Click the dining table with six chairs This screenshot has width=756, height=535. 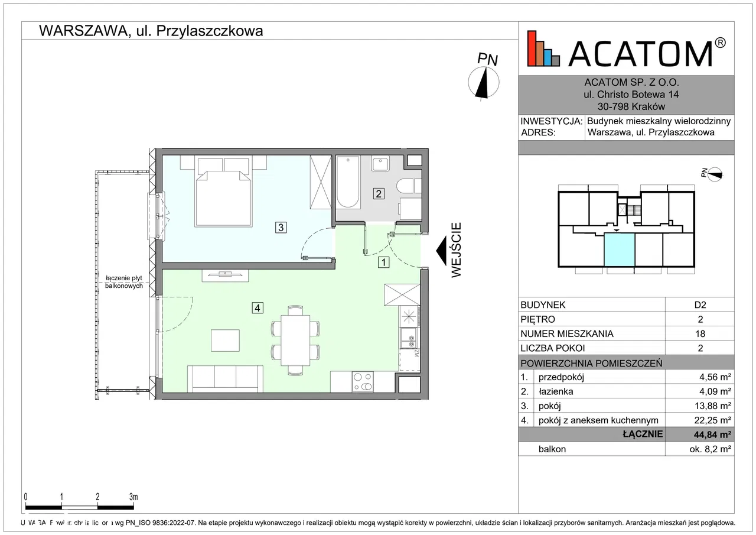pos(295,340)
